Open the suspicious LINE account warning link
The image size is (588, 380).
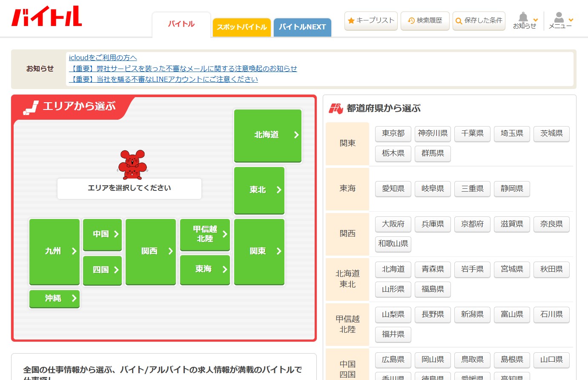pos(163,79)
